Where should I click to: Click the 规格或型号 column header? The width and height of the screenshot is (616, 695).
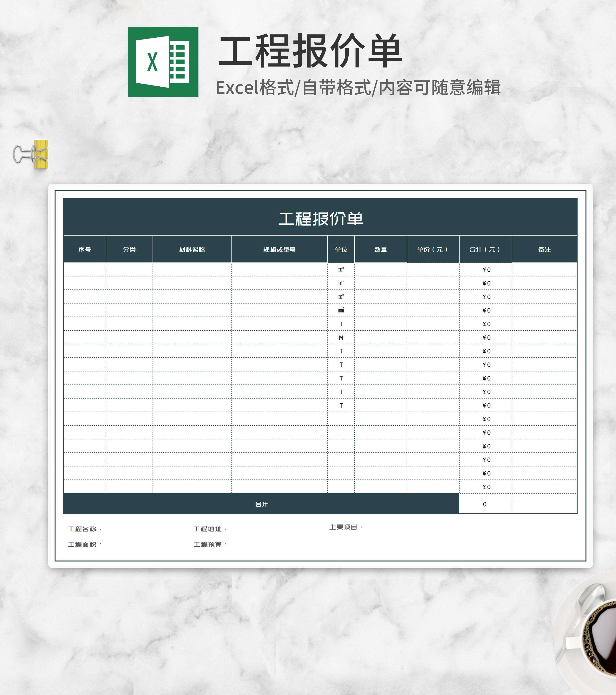tap(279, 249)
